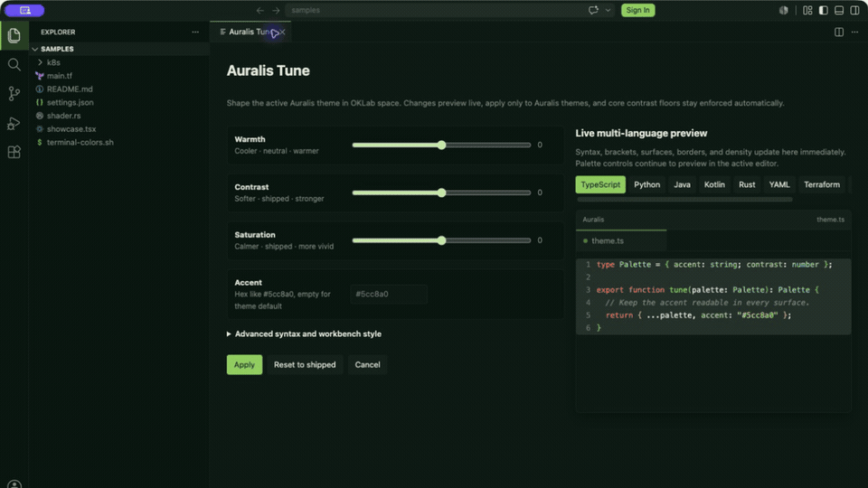Toggle the secondary side bar

click(854, 10)
